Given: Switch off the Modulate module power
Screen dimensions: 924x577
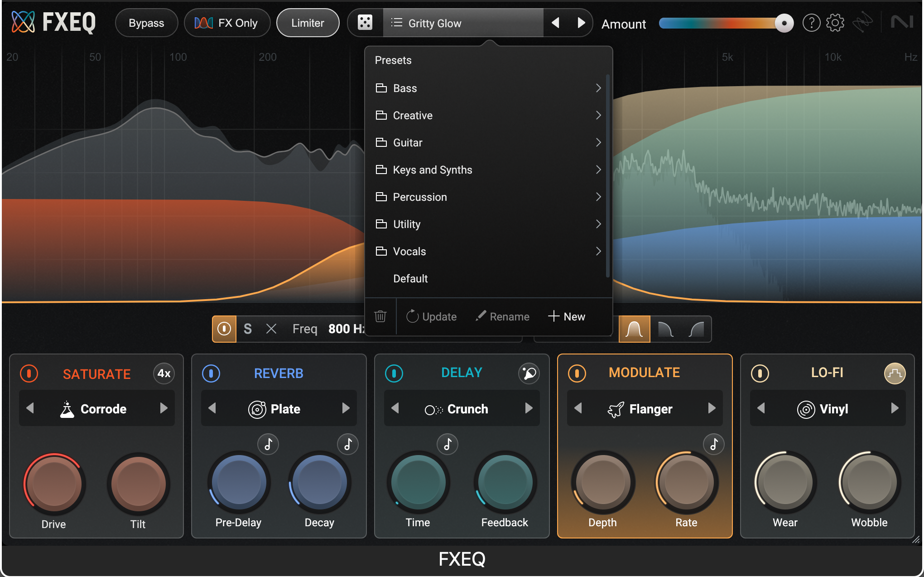Looking at the screenshot, I should (x=577, y=373).
